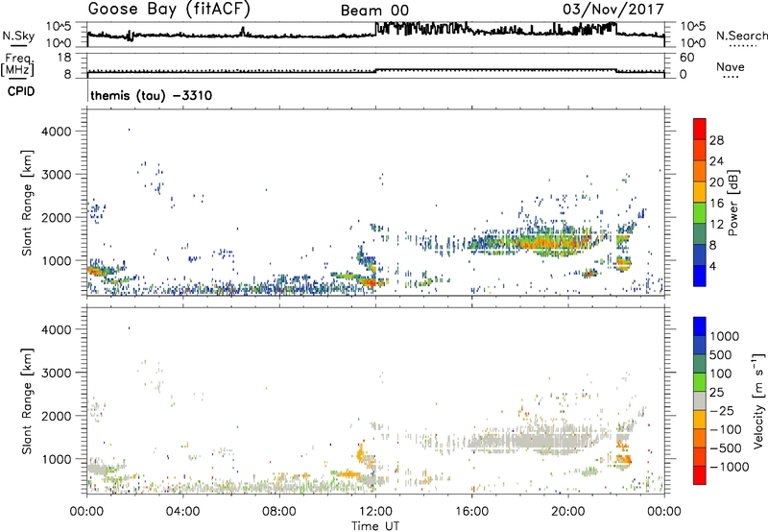768x532 pixels.
Task: Pick the gray ±25 segment of Velocity colorbar
Action: coord(700,401)
